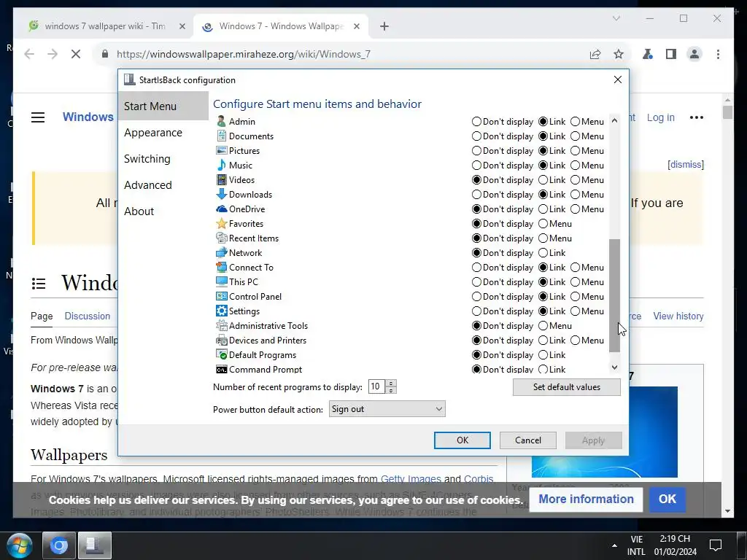Screen dimensions: 747x560
Task: Click the up arrow of the items list scrollbar
Action: click(x=614, y=120)
